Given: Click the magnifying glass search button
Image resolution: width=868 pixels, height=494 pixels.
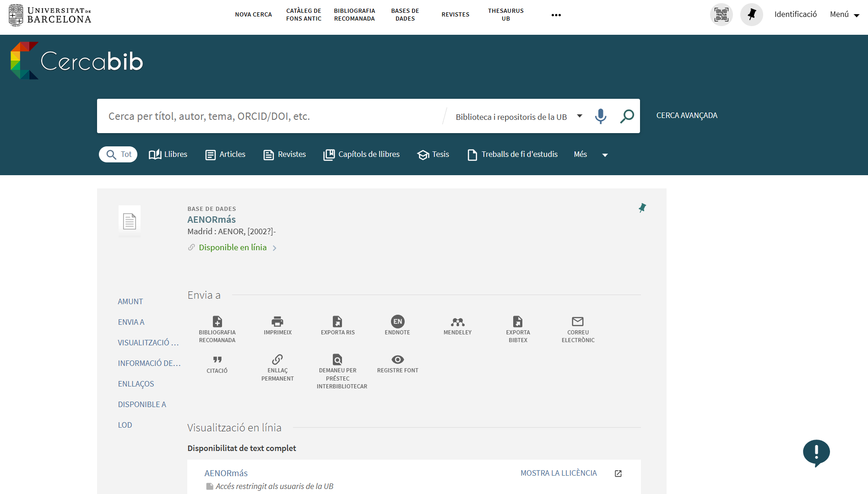Looking at the screenshot, I should coord(627,116).
